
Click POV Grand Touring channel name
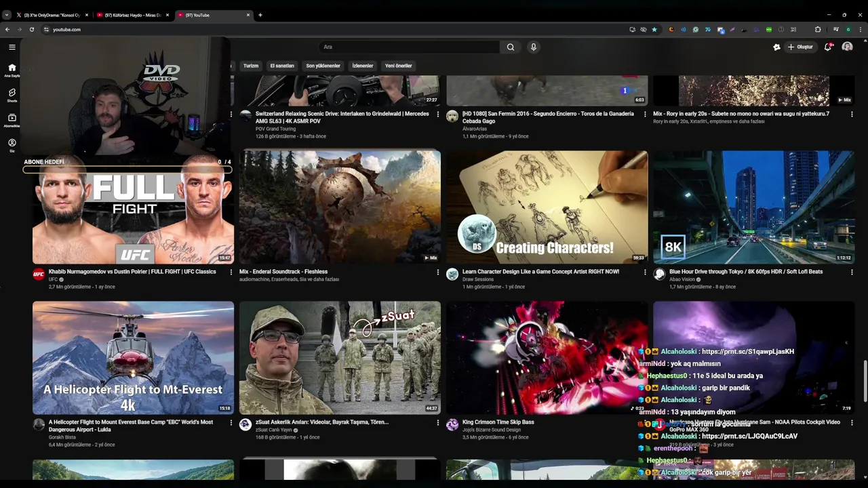pos(275,129)
